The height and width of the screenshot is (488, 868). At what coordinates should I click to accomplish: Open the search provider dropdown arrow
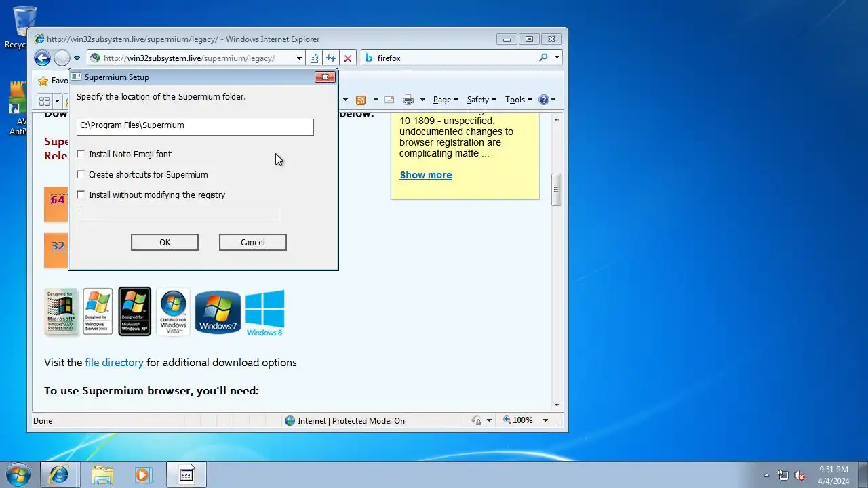557,58
